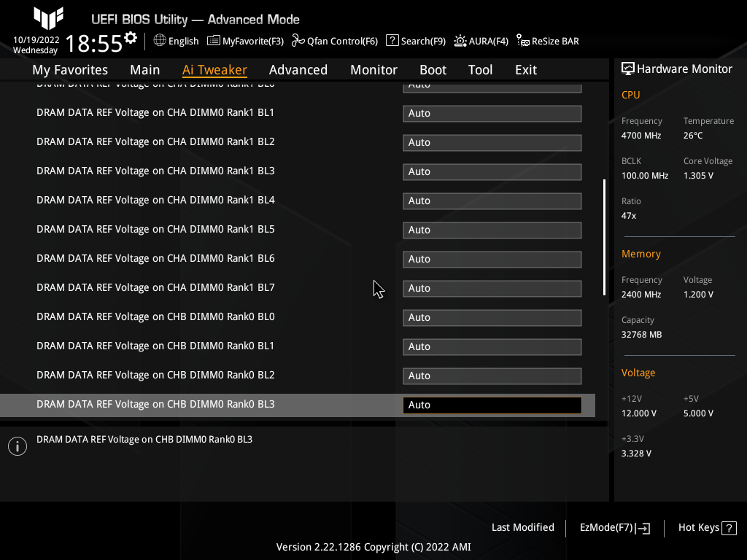Open the Advanced menu
Screen dimensions: 747x560
298,69
